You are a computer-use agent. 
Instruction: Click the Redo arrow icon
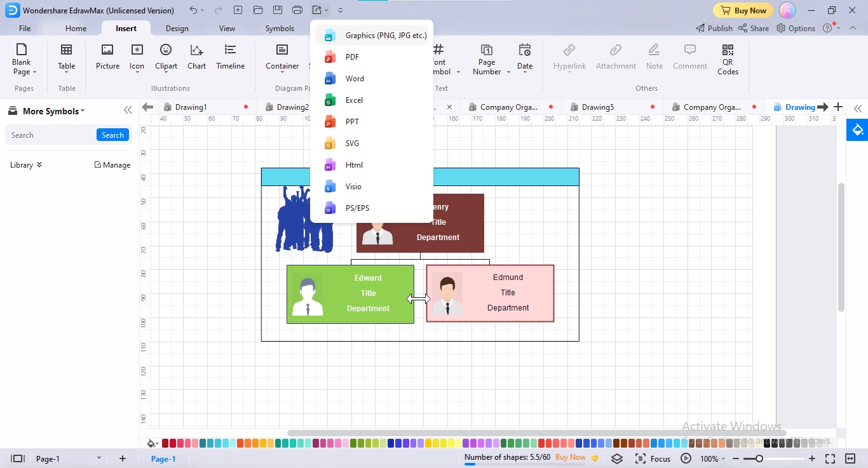pos(218,10)
